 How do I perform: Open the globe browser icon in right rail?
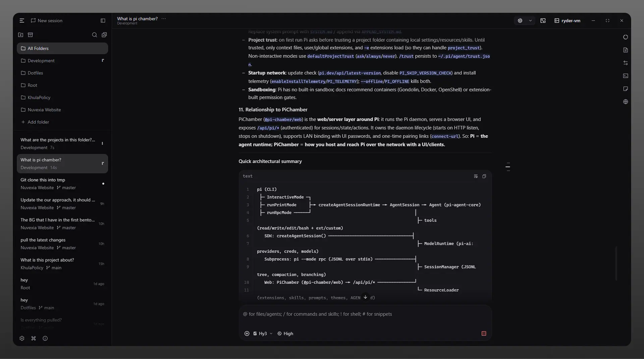[x=626, y=102]
